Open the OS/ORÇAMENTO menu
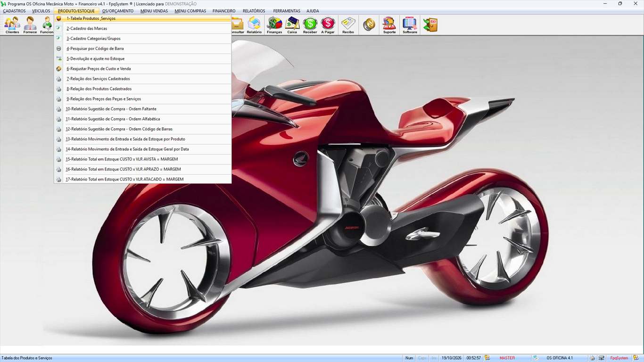644x362 pixels. click(x=118, y=11)
